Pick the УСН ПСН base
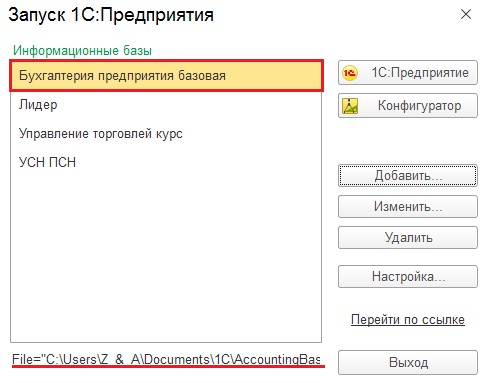 [166, 162]
